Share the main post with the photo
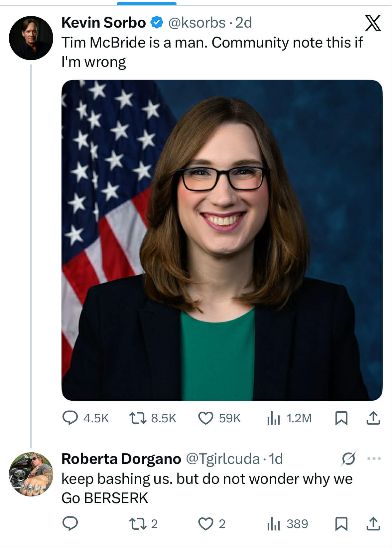 [x=373, y=418]
